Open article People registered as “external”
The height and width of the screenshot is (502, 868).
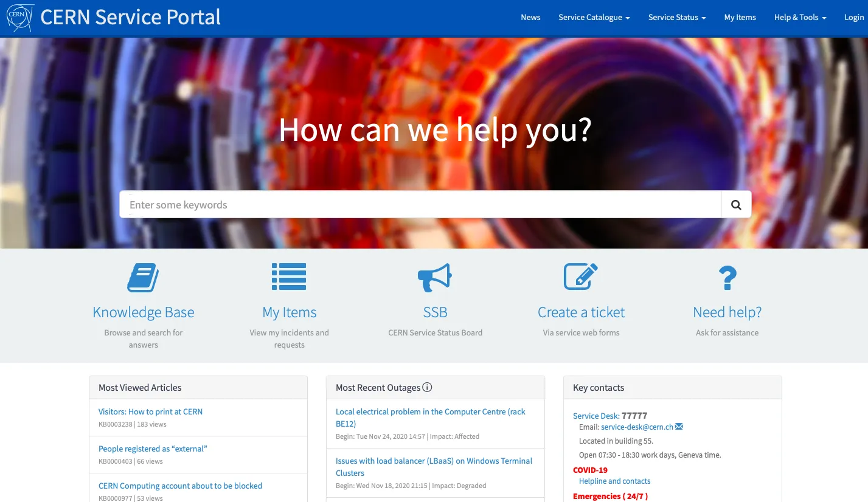[153, 449]
